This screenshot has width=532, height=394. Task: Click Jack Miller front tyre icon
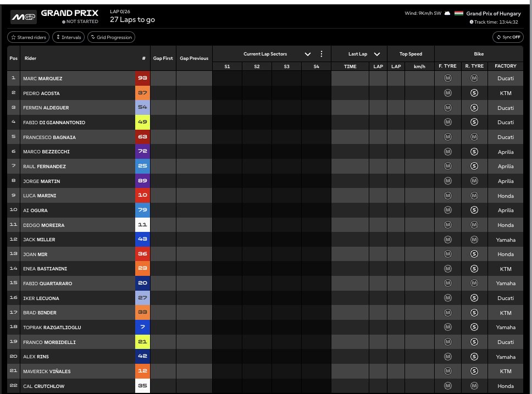pyautogui.click(x=448, y=240)
